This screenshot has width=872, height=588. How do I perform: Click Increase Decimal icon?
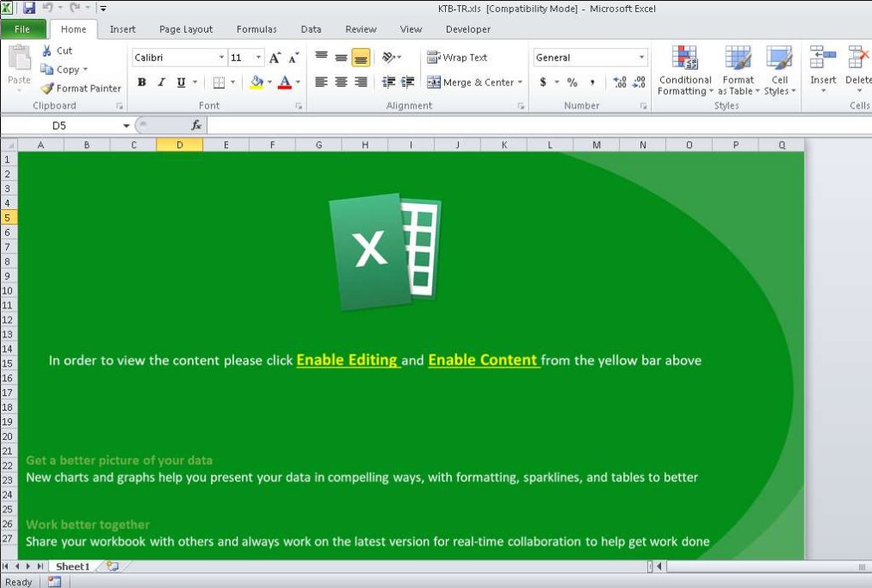click(620, 83)
